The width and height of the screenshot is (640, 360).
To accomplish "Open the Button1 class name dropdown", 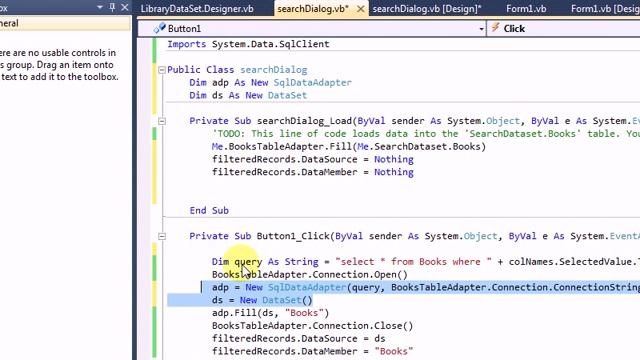I will pos(481,29).
